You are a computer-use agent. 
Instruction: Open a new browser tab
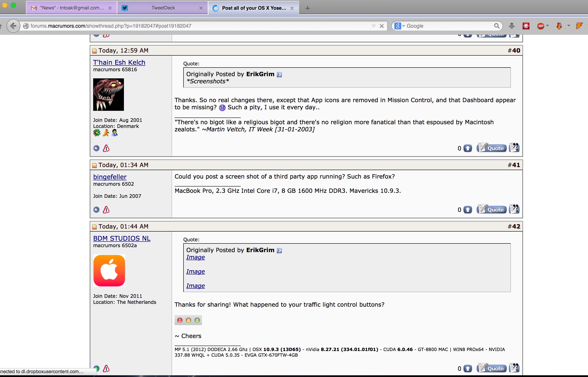307,8
